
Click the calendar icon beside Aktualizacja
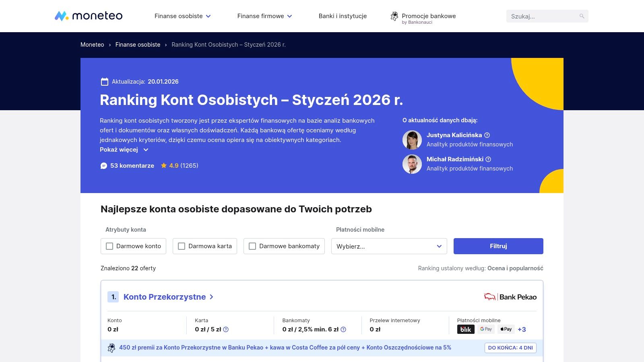(x=104, y=82)
